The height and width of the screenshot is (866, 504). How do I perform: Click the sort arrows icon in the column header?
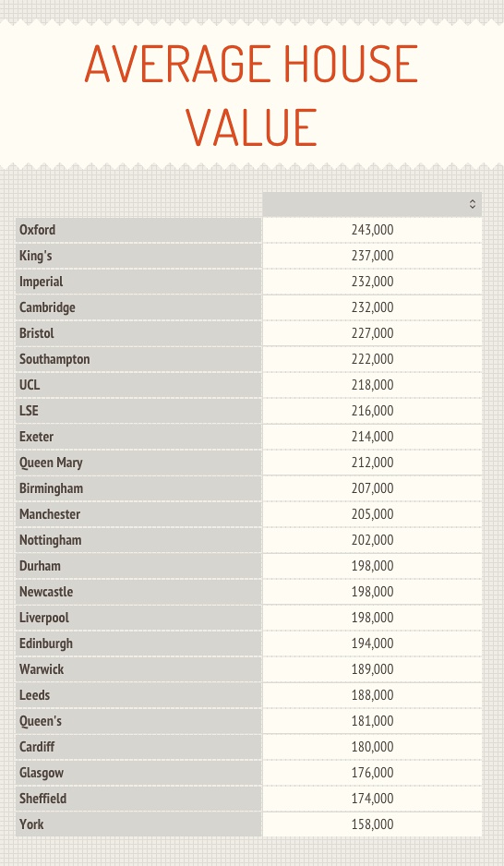(x=472, y=204)
